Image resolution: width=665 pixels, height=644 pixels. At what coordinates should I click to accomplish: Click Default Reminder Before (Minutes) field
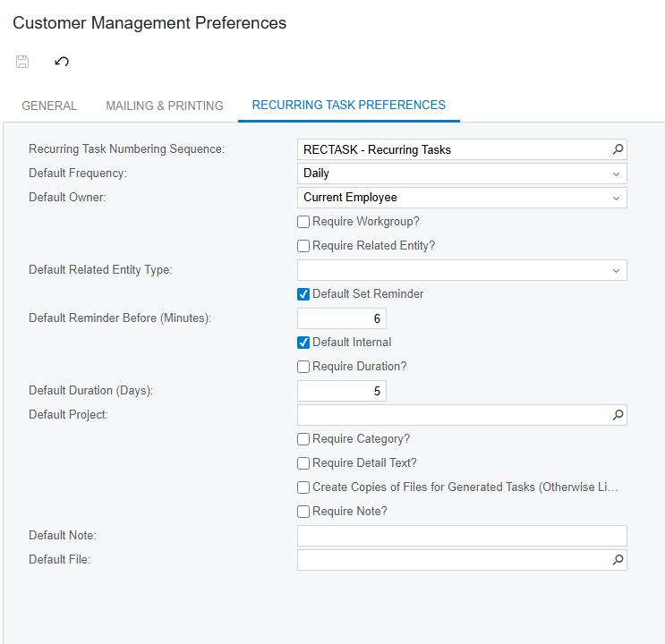coord(342,318)
